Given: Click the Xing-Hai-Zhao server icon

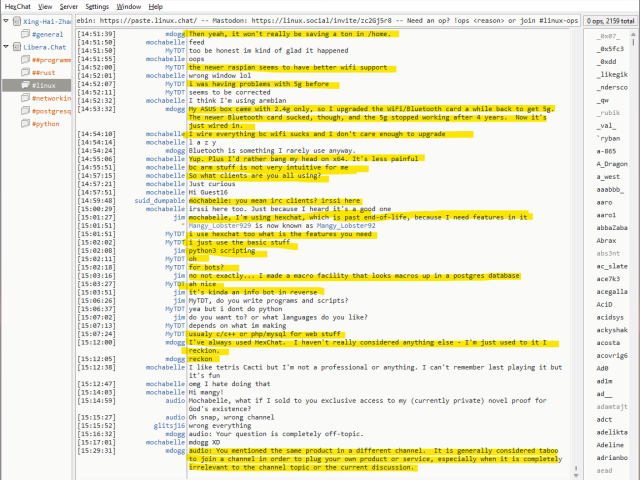Looking at the screenshot, I should point(16,21).
